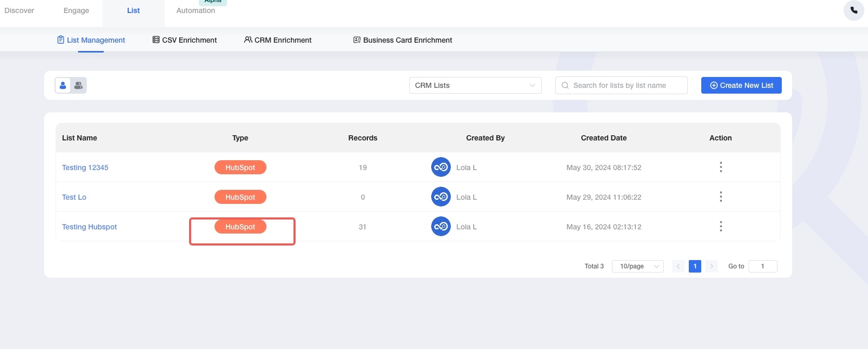Open the Business Card Enrichment sub-tab
868x349 pixels.
pyautogui.click(x=403, y=40)
